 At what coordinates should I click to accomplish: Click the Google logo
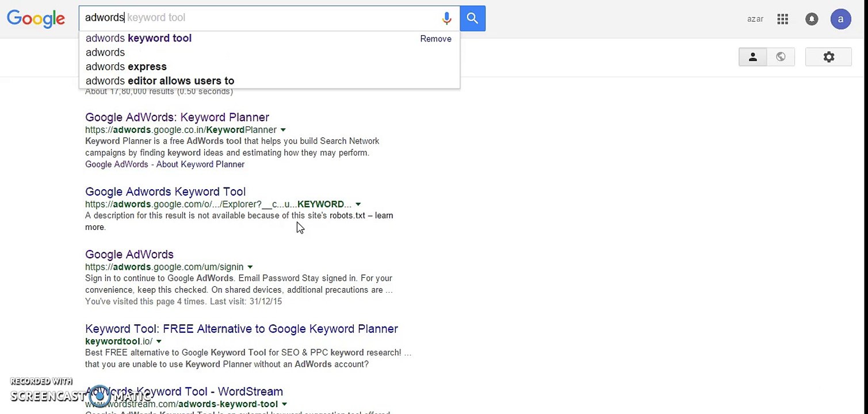[x=36, y=18]
